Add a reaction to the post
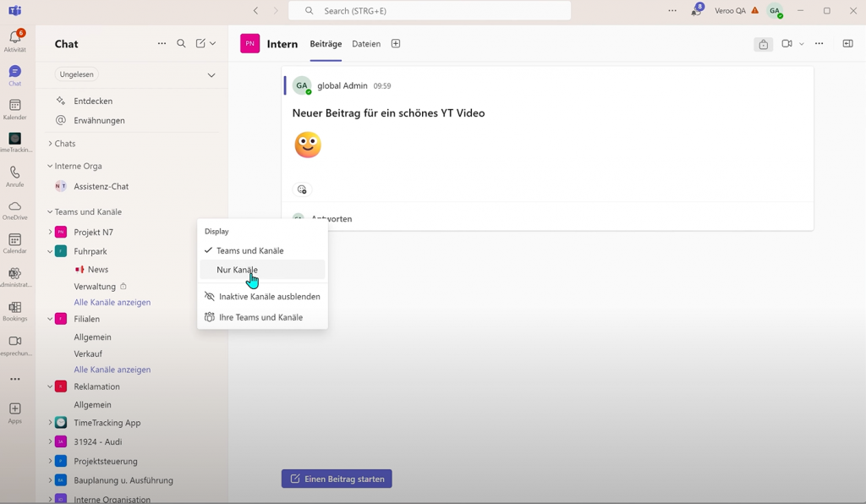866x504 pixels. (x=302, y=189)
